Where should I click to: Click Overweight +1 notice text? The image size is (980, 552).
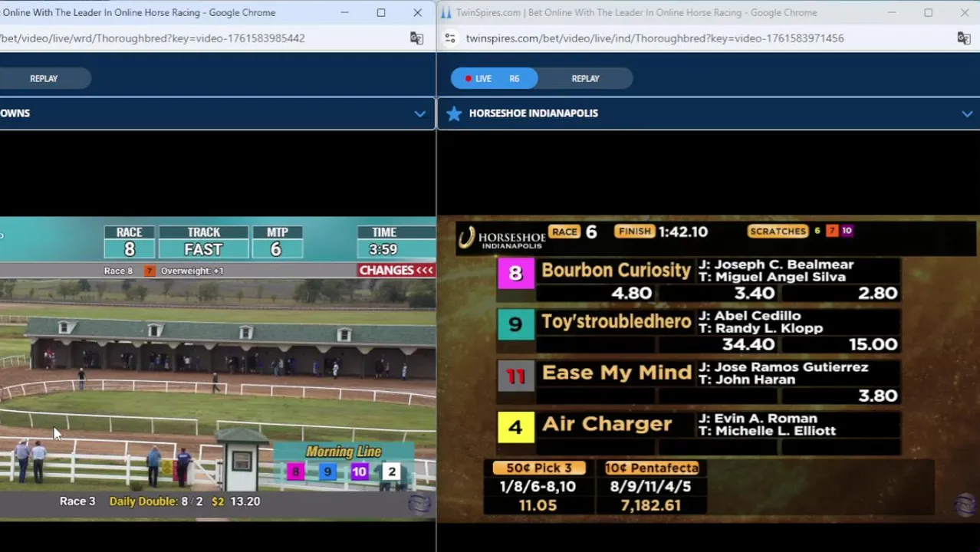(192, 271)
